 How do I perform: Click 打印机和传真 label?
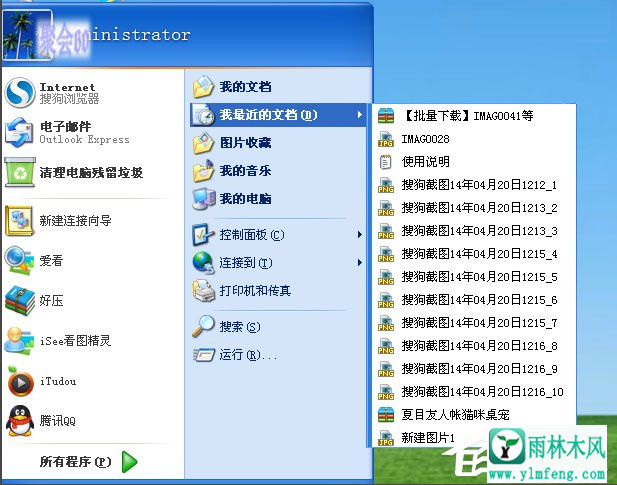[x=255, y=291]
